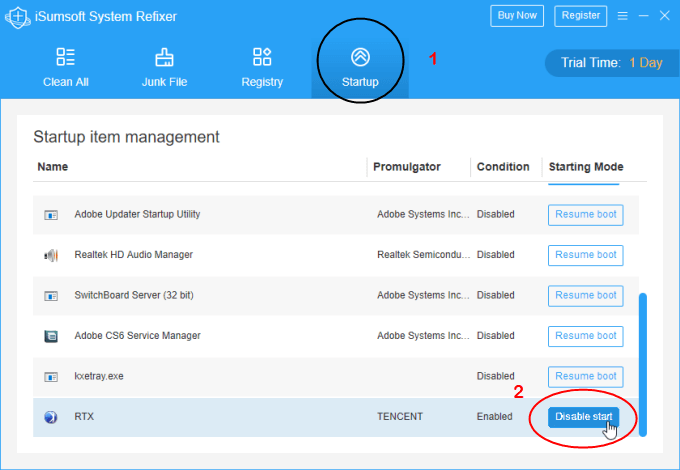Click the Realtek HD Audio Manager speaker icon
The image size is (680, 470).
pos(51,255)
